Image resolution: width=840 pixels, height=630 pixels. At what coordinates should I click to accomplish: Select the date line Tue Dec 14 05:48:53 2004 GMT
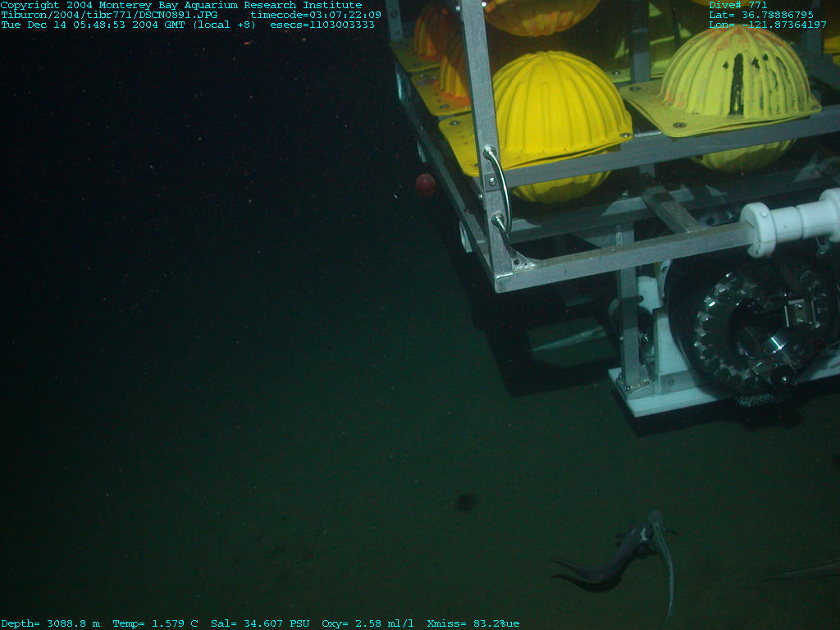[94, 25]
